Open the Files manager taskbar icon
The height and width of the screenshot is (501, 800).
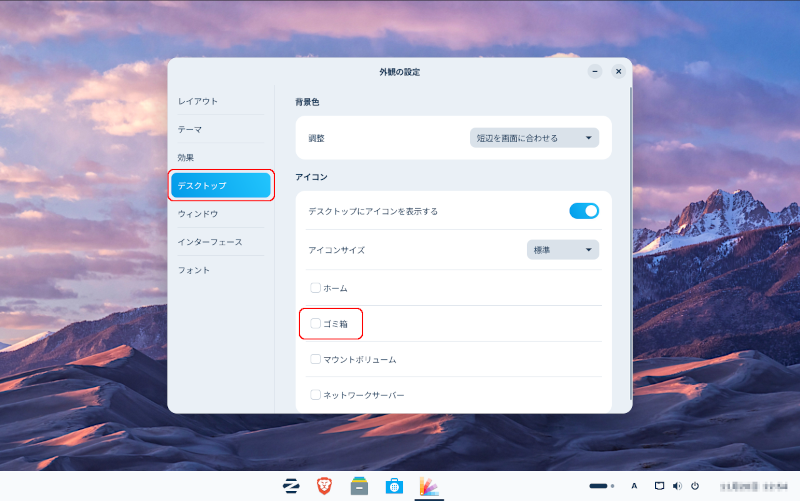tap(359, 486)
